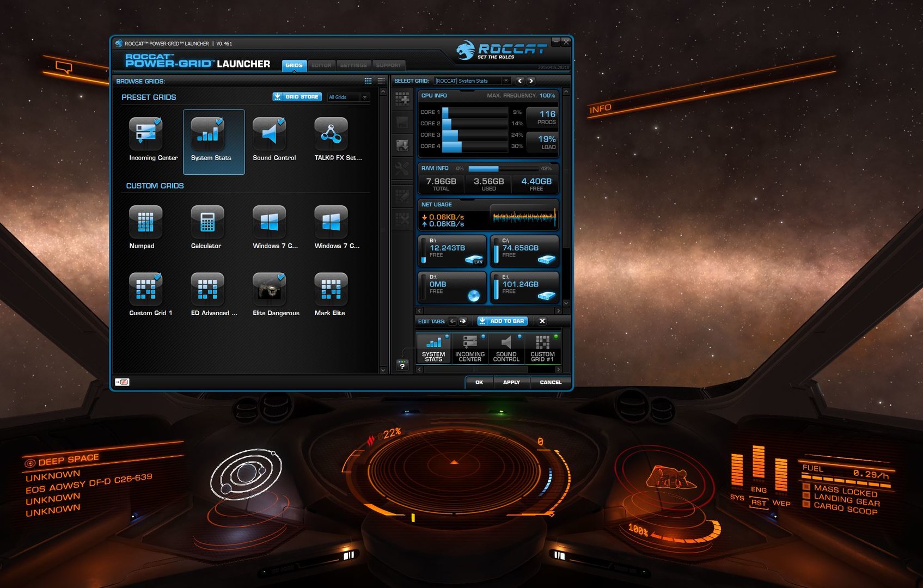Select the System Stats bar tab
Image resolution: width=923 pixels, height=588 pixels.
point(433,348)
